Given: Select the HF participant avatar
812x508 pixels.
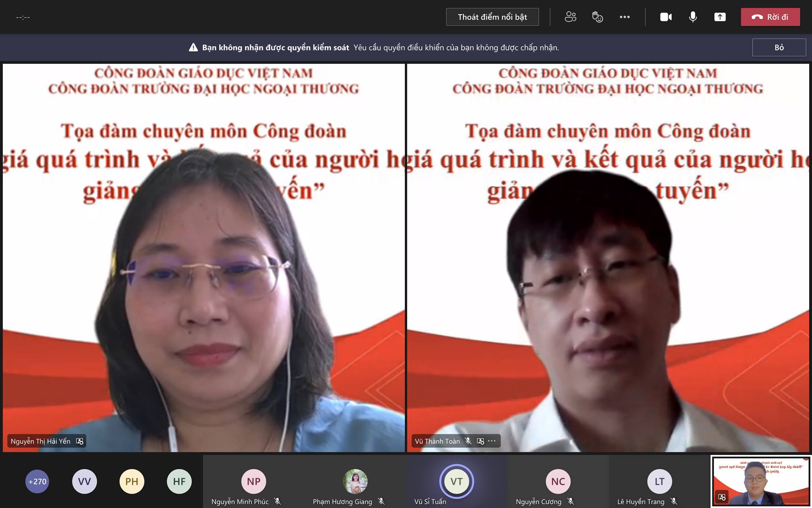Looking at the screenshot, I should click(179, 481).
